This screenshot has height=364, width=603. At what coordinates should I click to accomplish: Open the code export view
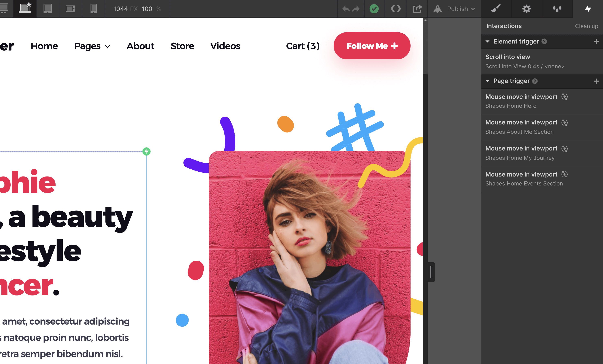[x=395, y=9]
